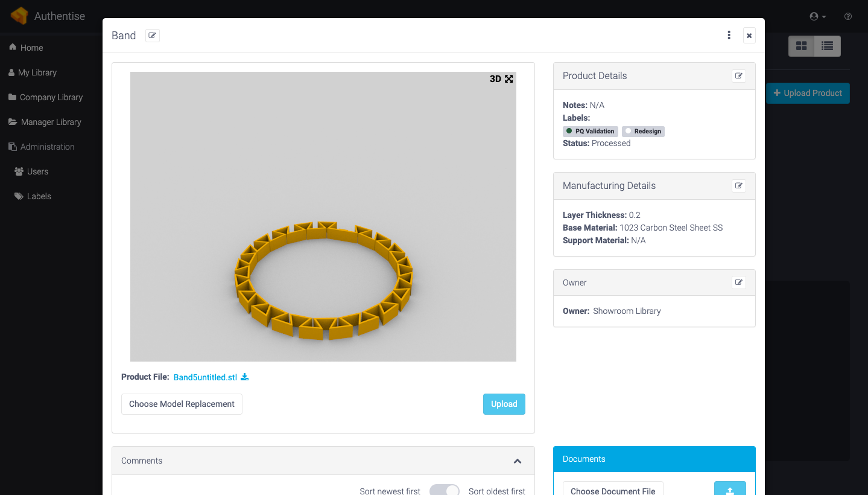The height and width of the screenshot is (495, 868).
Task: Switch to grid view layout
Action: [802, 46]
